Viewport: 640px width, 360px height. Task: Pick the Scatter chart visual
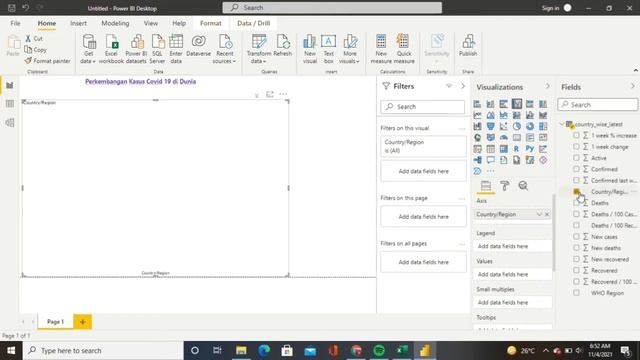tap(503, 127)
